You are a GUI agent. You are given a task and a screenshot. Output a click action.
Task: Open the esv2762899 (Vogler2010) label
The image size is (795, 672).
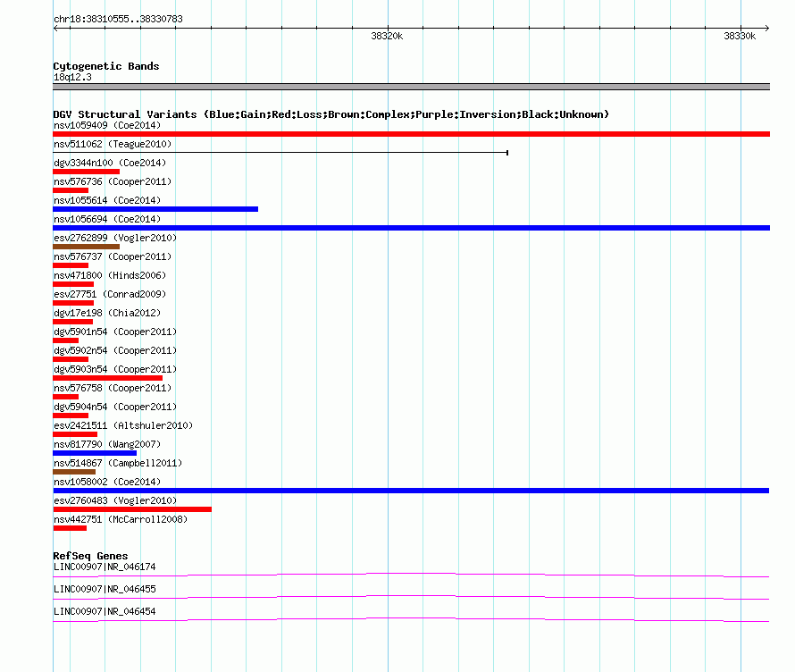click(x=115, y=238)
